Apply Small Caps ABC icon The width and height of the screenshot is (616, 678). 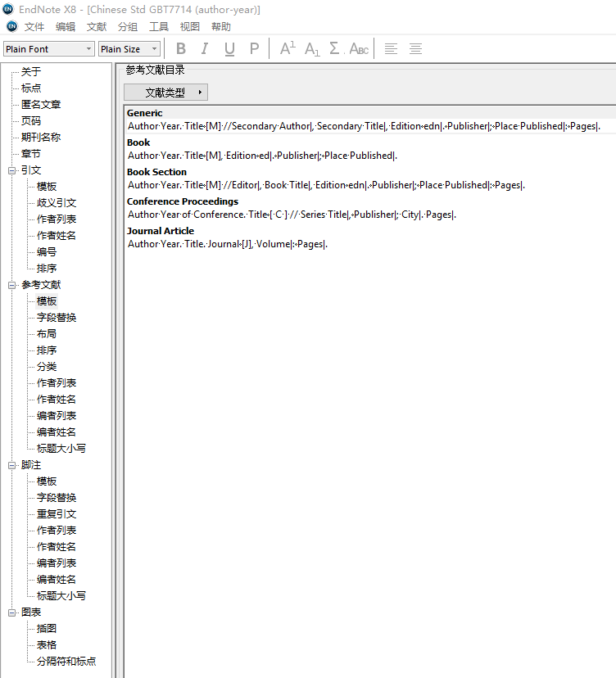point(359,48)
